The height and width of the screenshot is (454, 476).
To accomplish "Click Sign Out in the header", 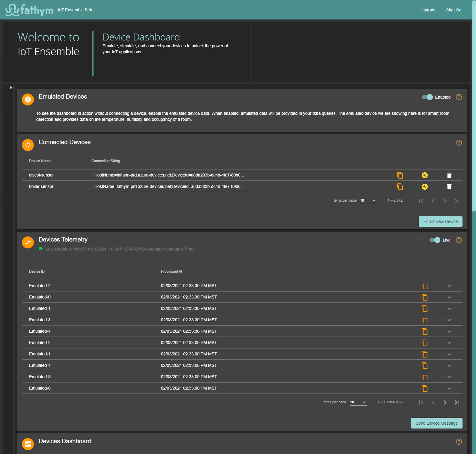I will pyautogui.click(x=454, y=10).
